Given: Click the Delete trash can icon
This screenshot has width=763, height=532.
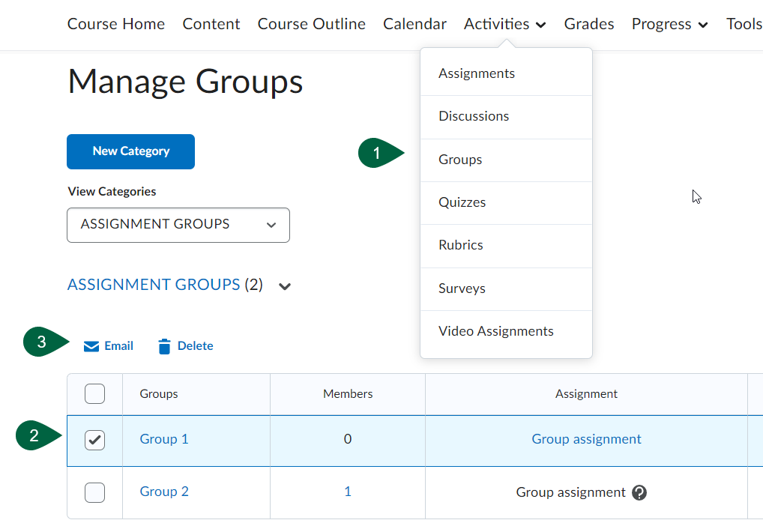Looking at the screenshot, I should [x=164, y=345].
